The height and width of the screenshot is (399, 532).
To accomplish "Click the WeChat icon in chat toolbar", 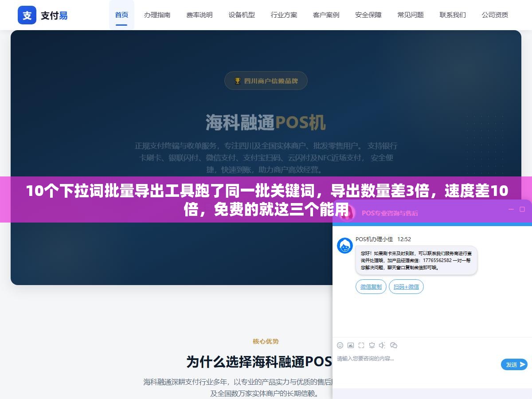I will (394, 345).
